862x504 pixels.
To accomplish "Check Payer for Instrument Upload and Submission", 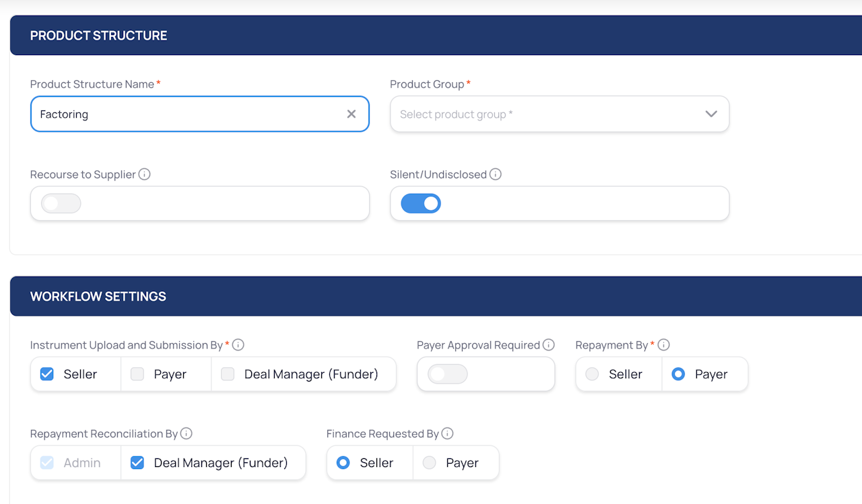I will coord(137,375).
